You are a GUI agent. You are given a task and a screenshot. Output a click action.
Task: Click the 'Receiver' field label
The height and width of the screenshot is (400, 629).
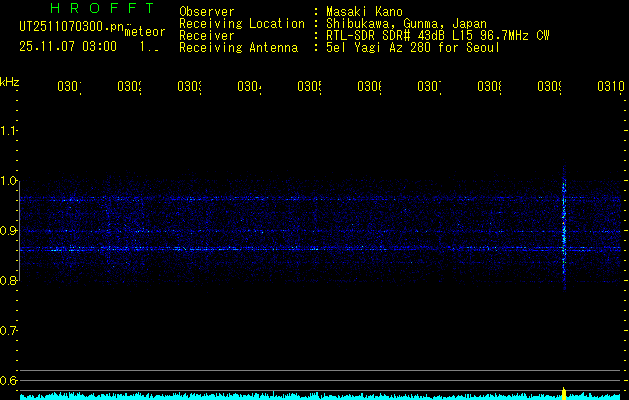click(207, 36)
